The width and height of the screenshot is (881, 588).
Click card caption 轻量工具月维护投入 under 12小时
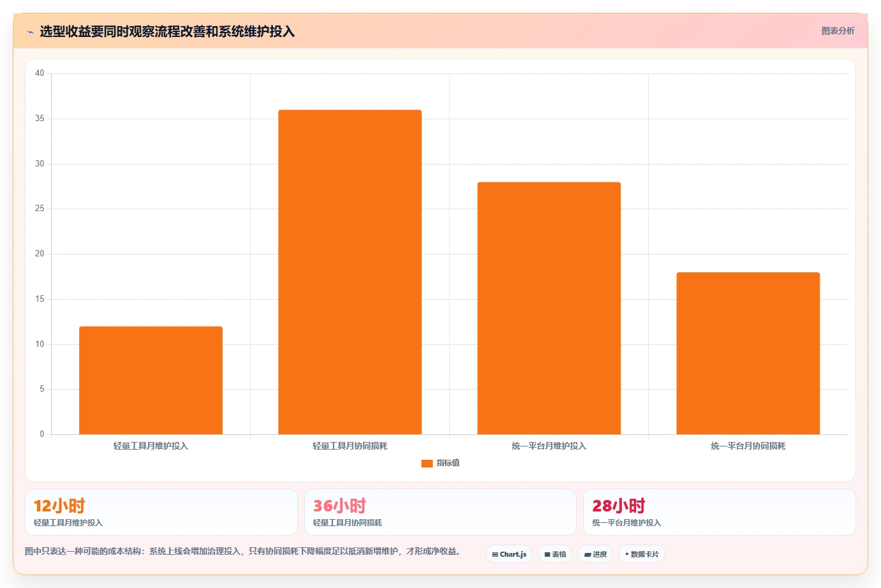68,523
